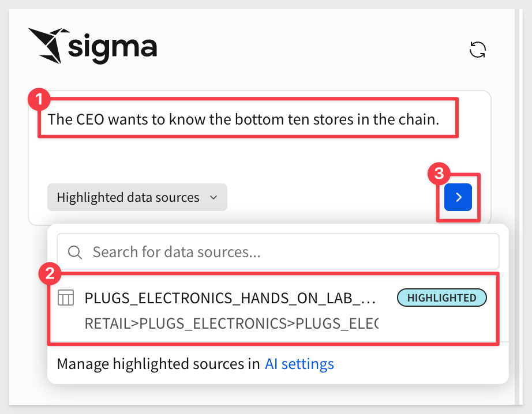Click the CEO bottom ten stores prompt text
This screenshot has width=532, height=414.
[x=243, y=119]
